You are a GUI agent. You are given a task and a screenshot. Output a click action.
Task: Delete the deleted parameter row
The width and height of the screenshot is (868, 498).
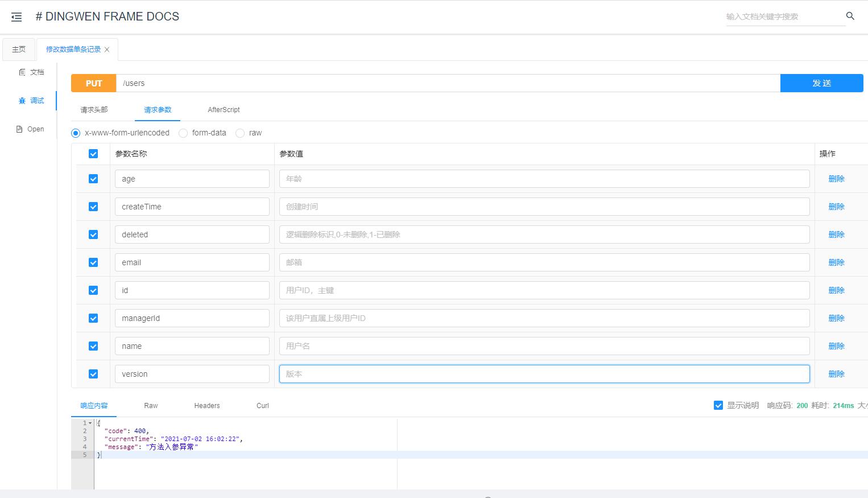click(x=836, y=234)
